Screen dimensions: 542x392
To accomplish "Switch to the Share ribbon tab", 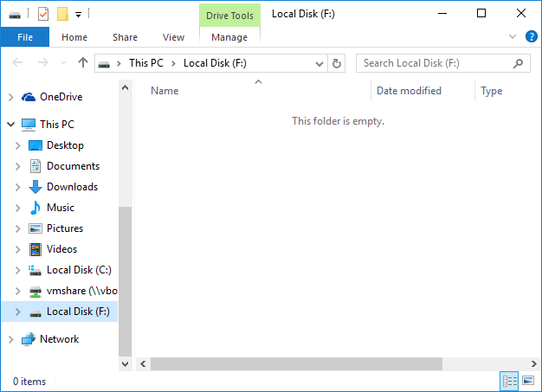I will pos(125,37).
